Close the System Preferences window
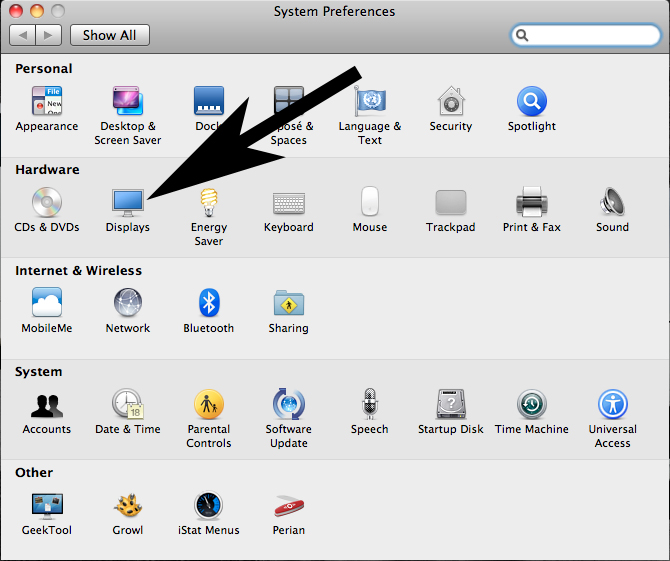The width and height of the screenshot is (670, 561). [16, 11]
